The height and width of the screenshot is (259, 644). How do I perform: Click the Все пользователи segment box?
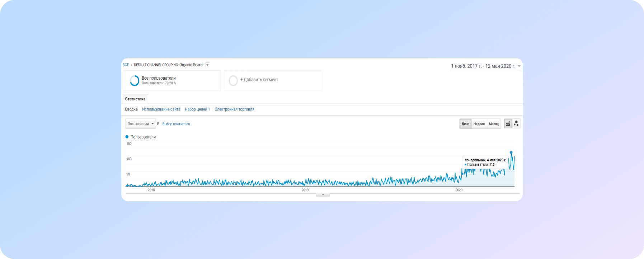pos(172,80)
